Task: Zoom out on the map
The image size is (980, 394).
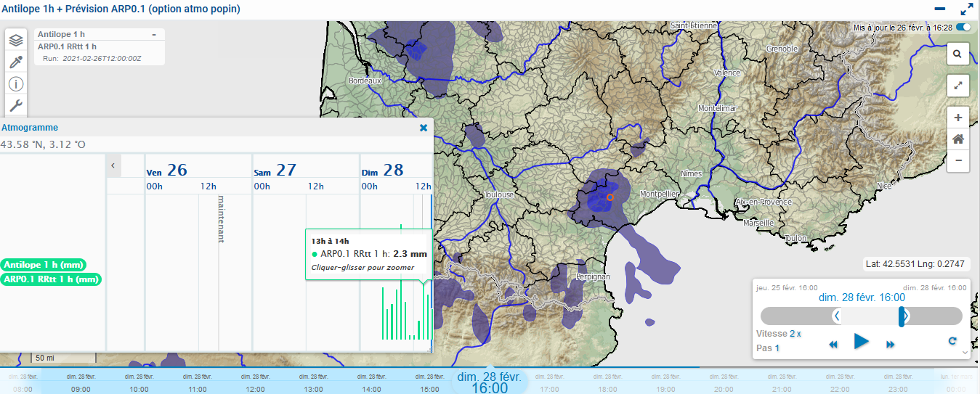Action: click(958, 160)
